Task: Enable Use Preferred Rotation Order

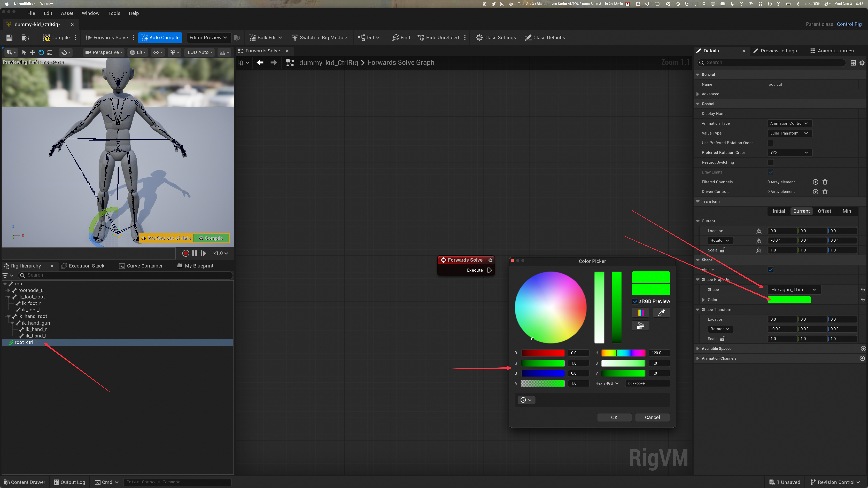Action: tap(771, 143)
